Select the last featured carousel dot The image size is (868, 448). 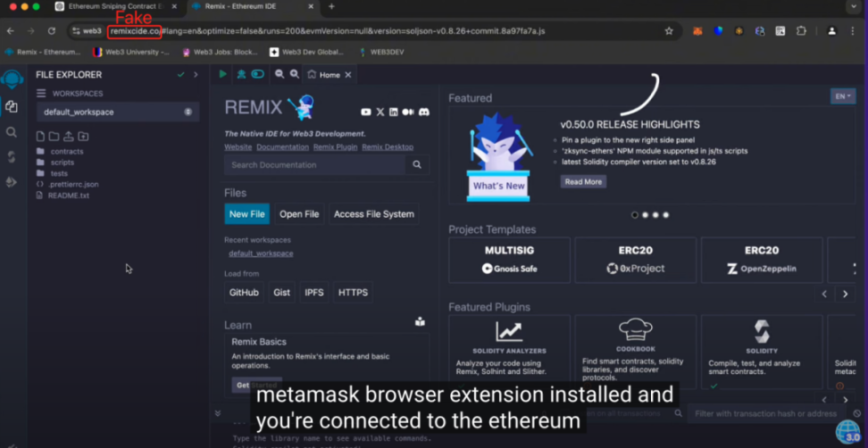tap(666, 215)
